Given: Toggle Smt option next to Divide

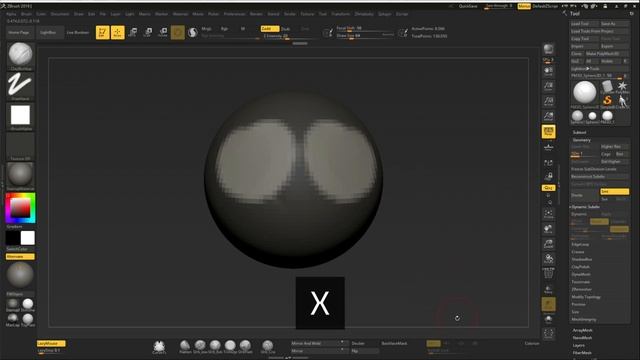Looking at the screenshot, I should [614, 191].
